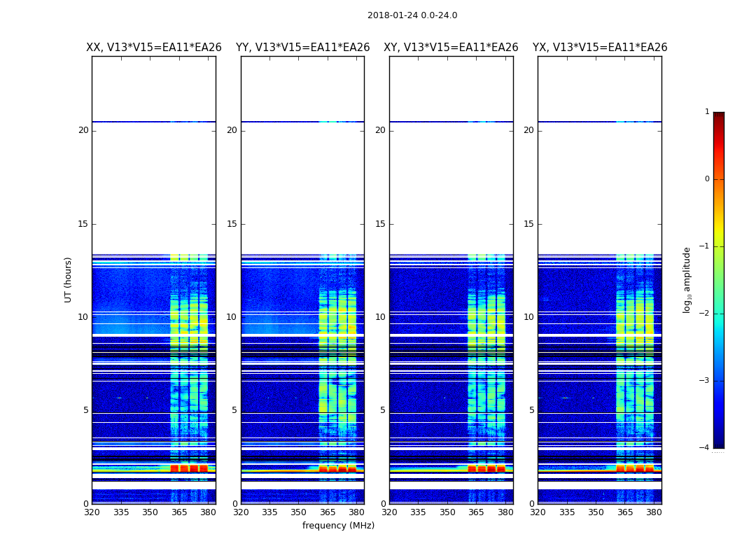Click the 'frequency (MHz)' x-axis label

(x=338, y=526)
